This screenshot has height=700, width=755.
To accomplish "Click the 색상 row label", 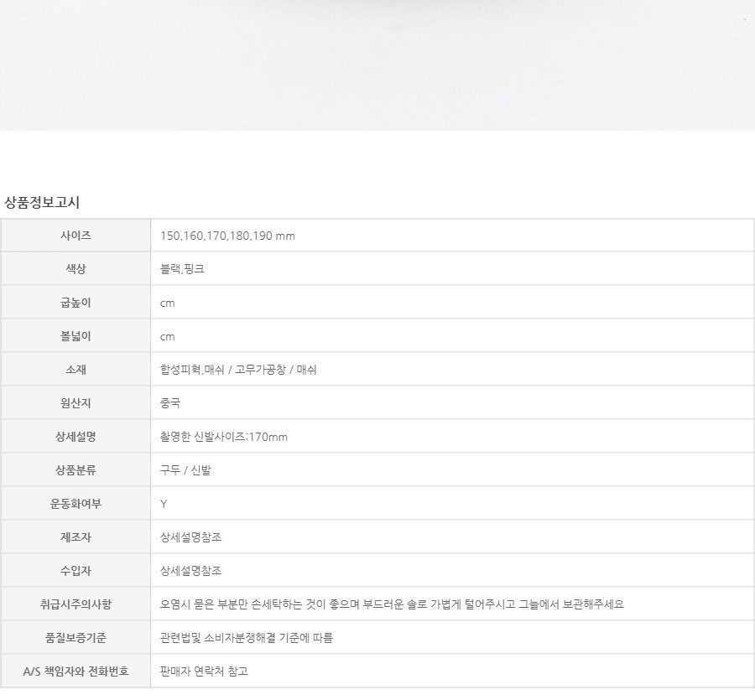I will [x=76, y=269].
